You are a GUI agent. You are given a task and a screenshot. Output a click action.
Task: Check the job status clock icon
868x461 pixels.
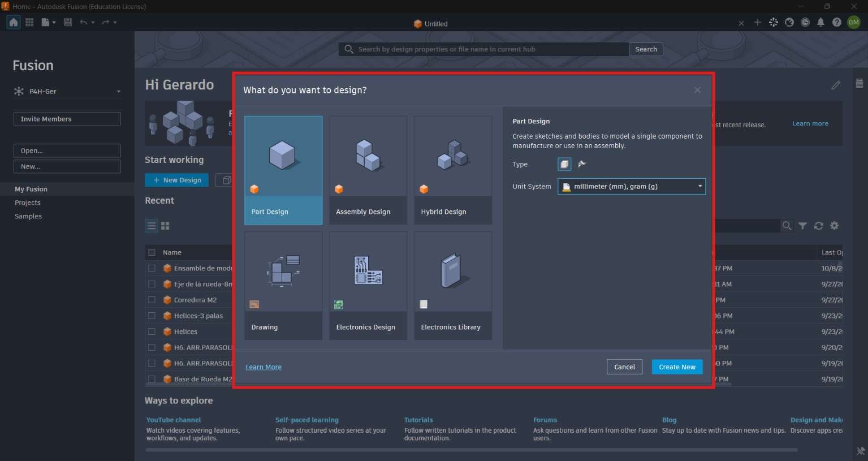click(805, 22)
